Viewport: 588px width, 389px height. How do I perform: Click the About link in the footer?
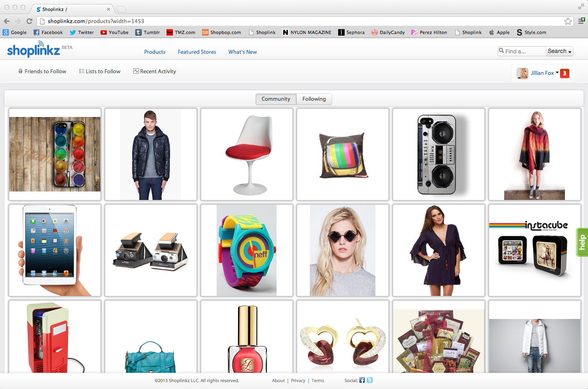pos(278,380)
